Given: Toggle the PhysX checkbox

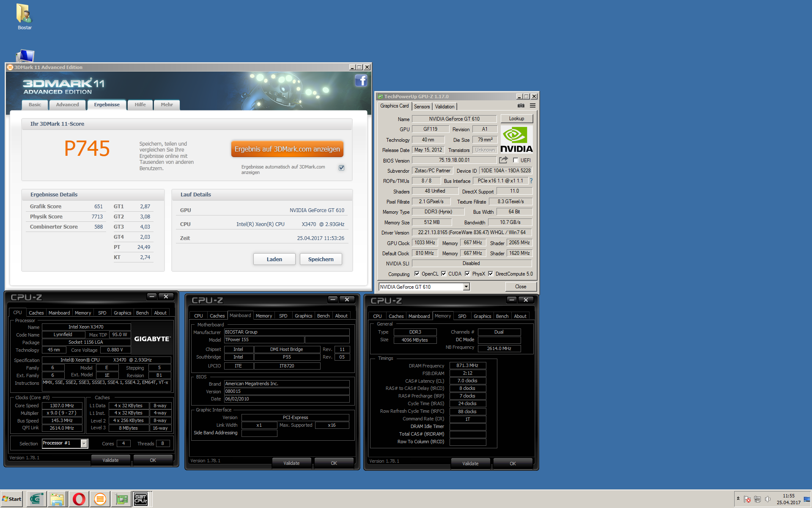Looking at the screenshot, I should [x=467, y=274].
